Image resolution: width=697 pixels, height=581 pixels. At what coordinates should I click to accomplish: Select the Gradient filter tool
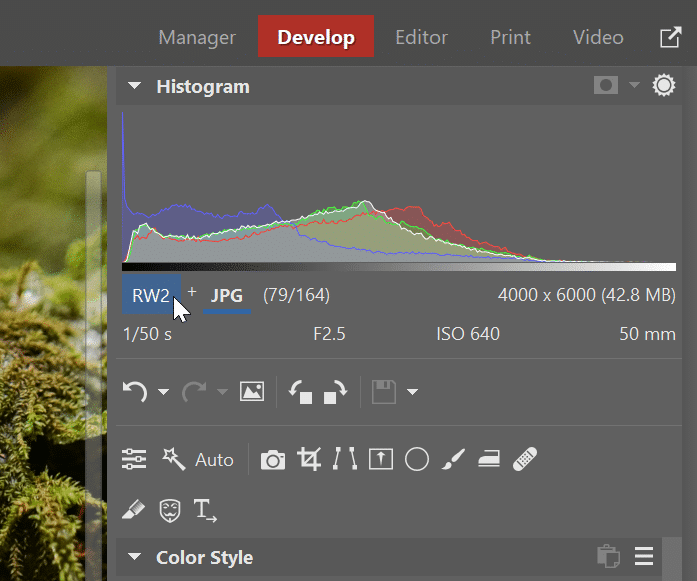click(381, 459)
